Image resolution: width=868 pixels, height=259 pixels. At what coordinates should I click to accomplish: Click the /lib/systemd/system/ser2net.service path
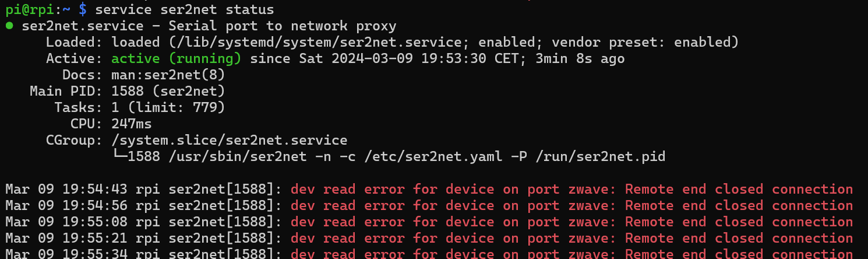tap(278, 43)
